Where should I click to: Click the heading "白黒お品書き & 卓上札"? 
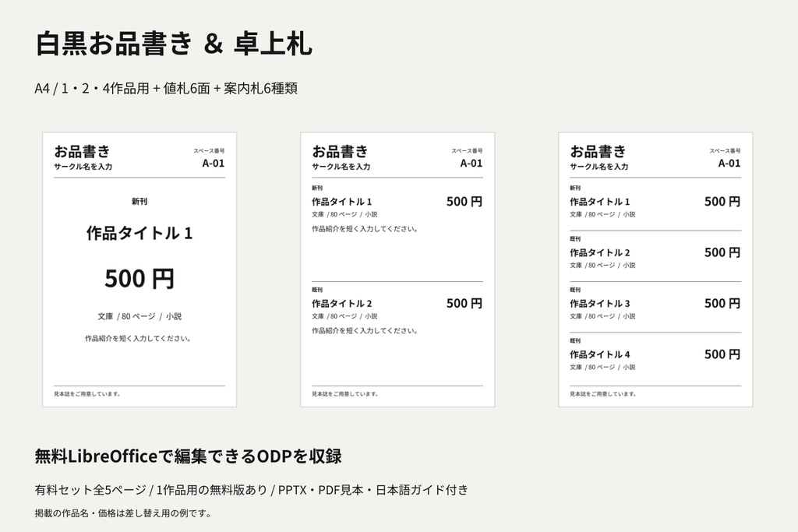pos(174,44)
